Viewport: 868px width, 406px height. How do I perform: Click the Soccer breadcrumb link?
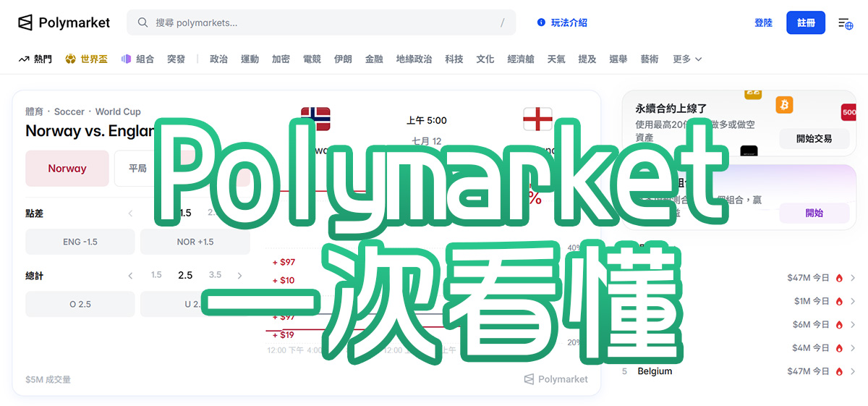[69, 111]
